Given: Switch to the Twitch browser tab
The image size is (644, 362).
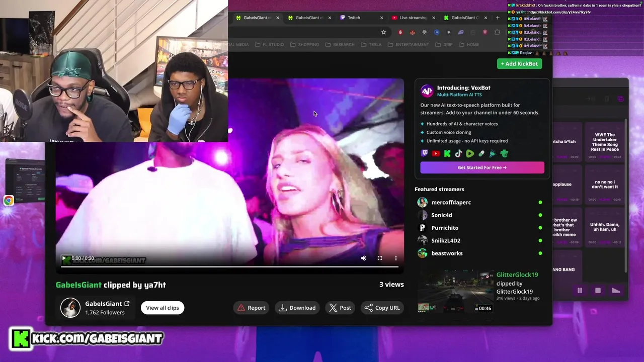Looking at the screenshot, I should click(x=361, y=18).
